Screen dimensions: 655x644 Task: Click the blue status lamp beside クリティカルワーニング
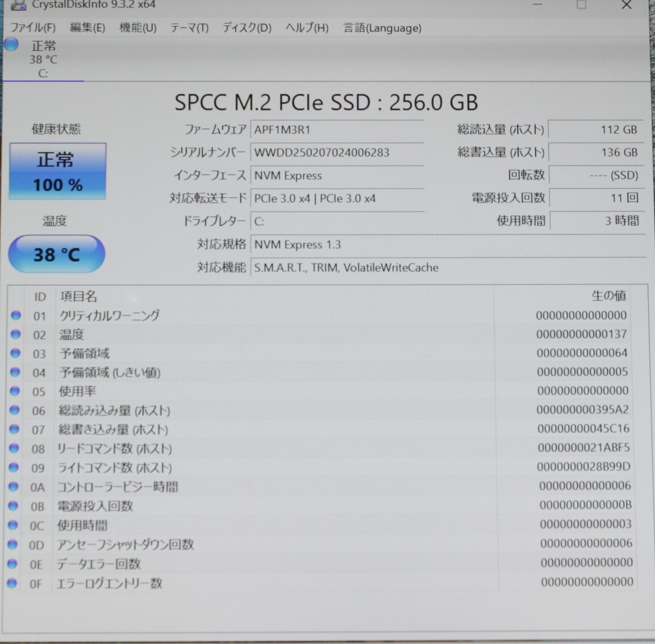click(15, 316)
